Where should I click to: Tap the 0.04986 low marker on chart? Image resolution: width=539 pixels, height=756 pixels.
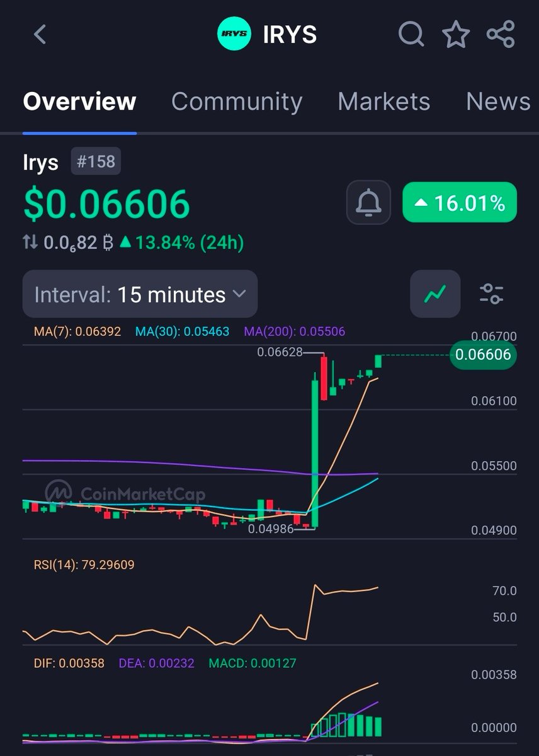tap(271, 529)
